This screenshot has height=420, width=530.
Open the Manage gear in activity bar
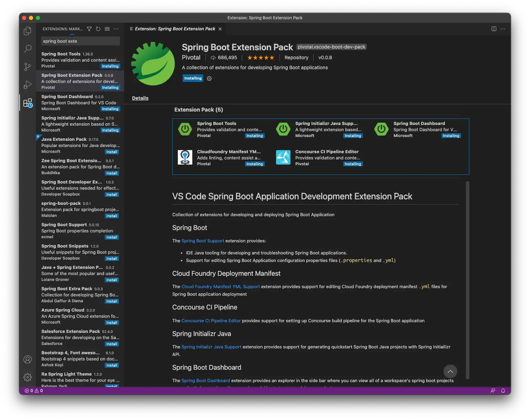(28, 377)
